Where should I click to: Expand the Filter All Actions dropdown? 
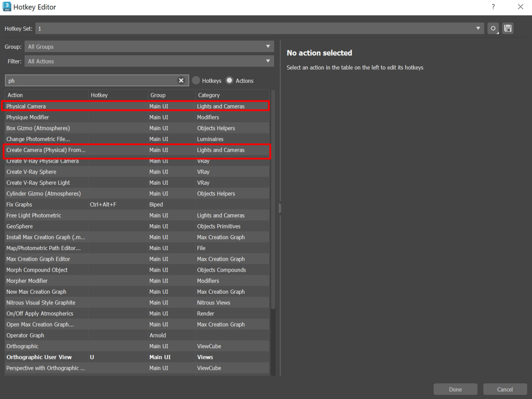pyautogui.click(x=149, y=61)
